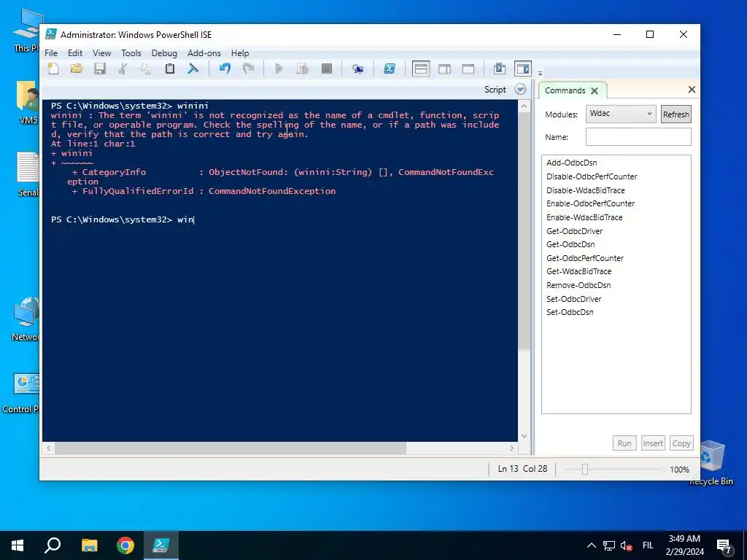Click the Copy button in Commands pane
Screen dimensions: 747x560
pos(681,443)
